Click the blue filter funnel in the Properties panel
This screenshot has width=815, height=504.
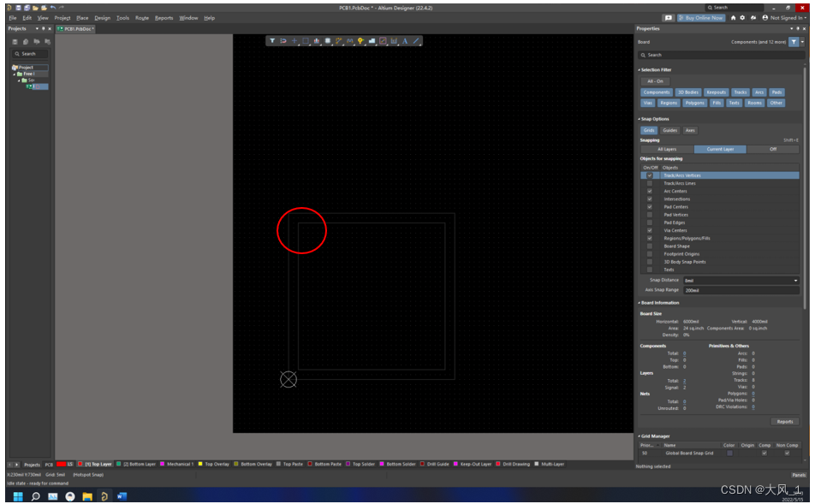tap(794, 42)
